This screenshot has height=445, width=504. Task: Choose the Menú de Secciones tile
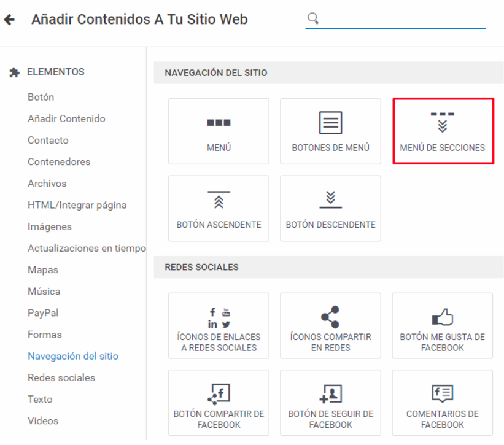[443, 131]
